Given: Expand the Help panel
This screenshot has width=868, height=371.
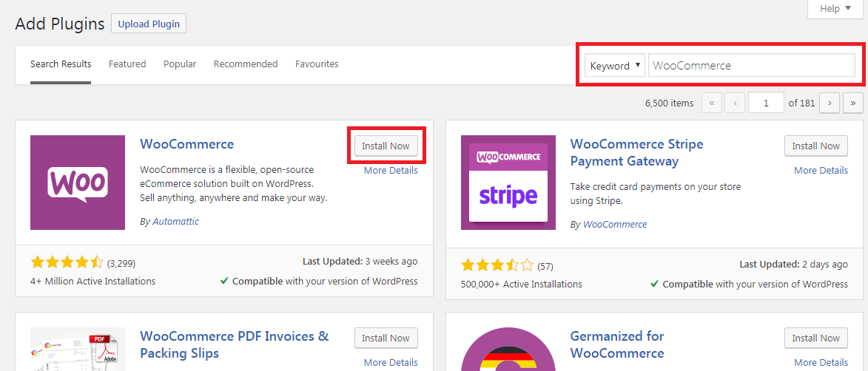Looking at the screenshot, I should click(x=835, y=9).
